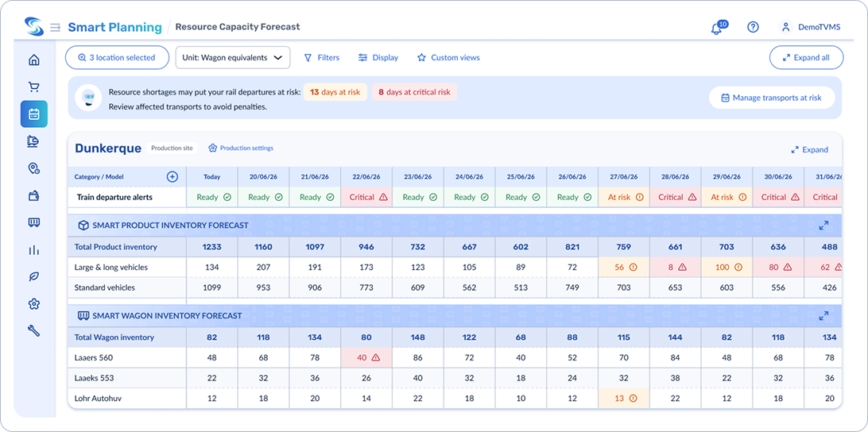Click the Total Product inventory row label

(116, 247)
